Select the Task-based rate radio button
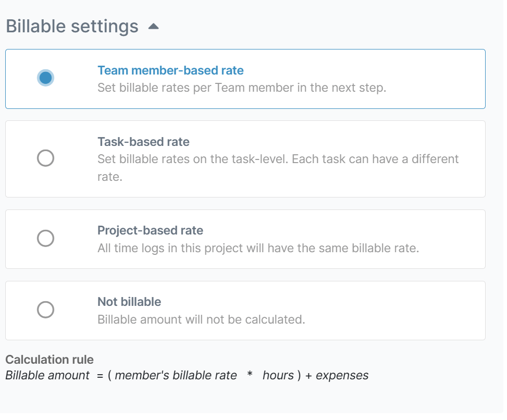The width and height of the screenshot is (507, 420). 45,158
